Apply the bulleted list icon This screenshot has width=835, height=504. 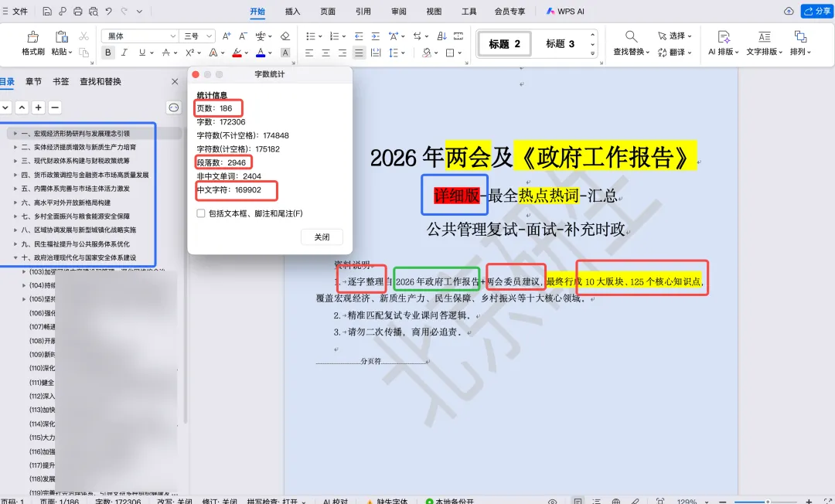click(x=310, y=36)
